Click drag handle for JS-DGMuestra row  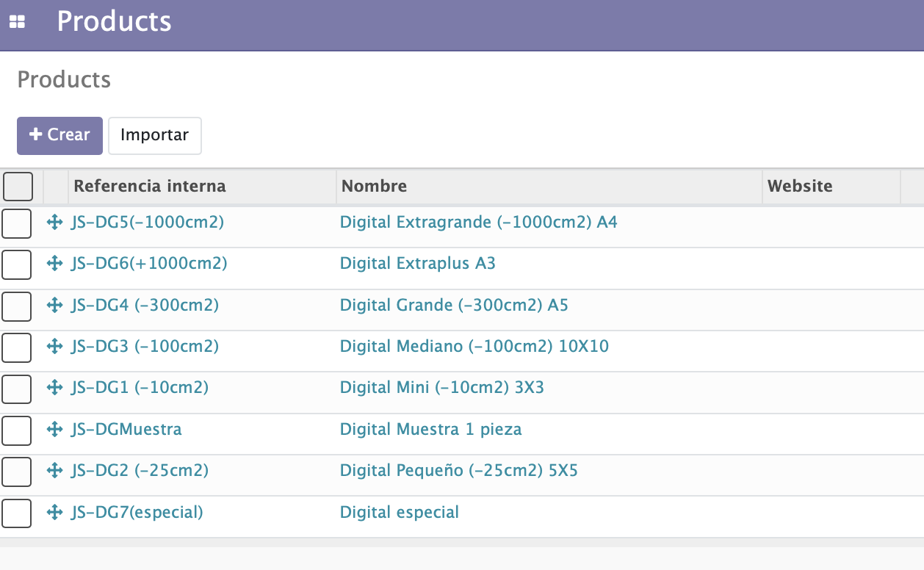54,429
